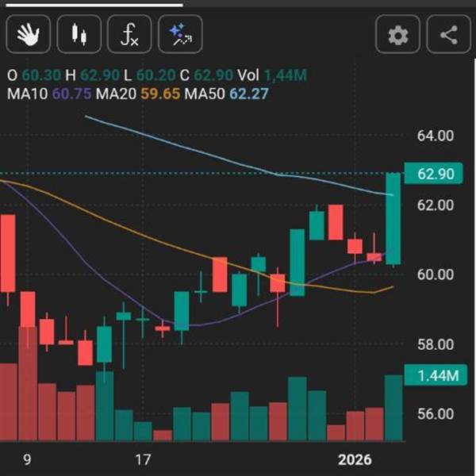This screenshot has height=476, width=476.
Task: Click the MA50 62.27 indicator label
Action: tap(226, 94)
